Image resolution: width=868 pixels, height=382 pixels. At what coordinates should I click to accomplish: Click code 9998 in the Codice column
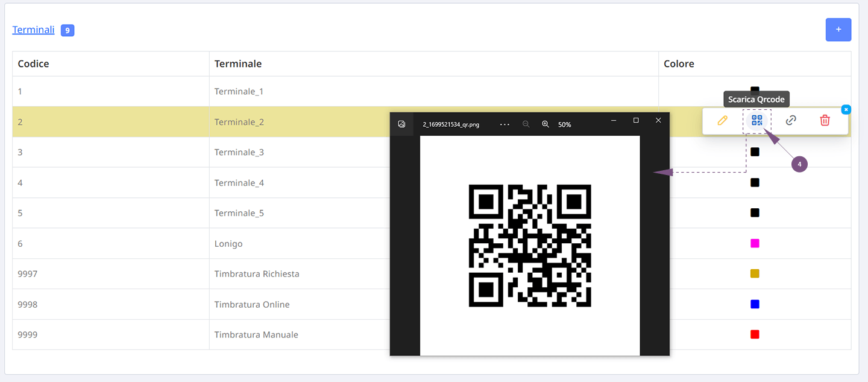click(28, 304)
